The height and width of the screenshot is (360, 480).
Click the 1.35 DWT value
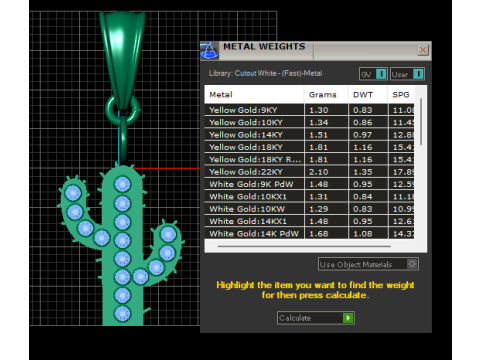pos(363,172)
